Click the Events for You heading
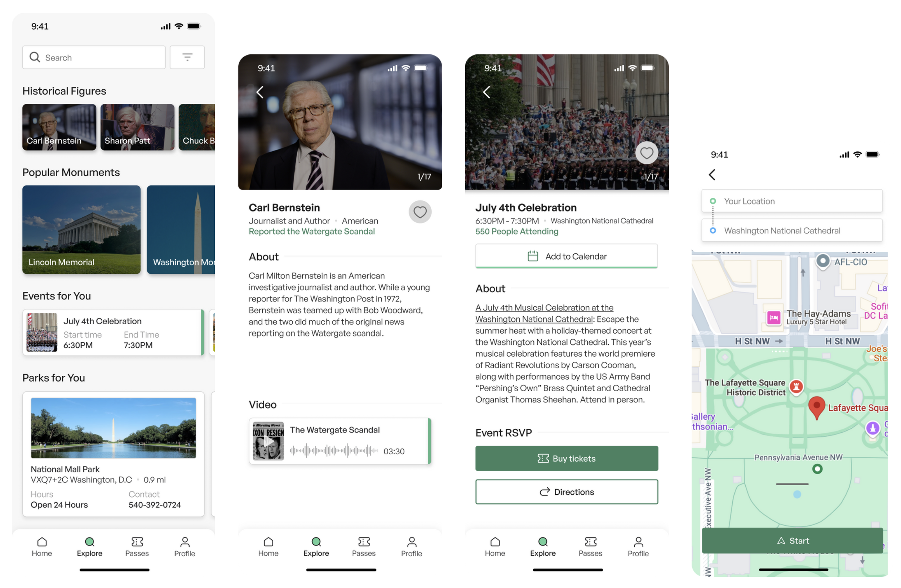Screen dimensions: 901x588 (57, 296)
